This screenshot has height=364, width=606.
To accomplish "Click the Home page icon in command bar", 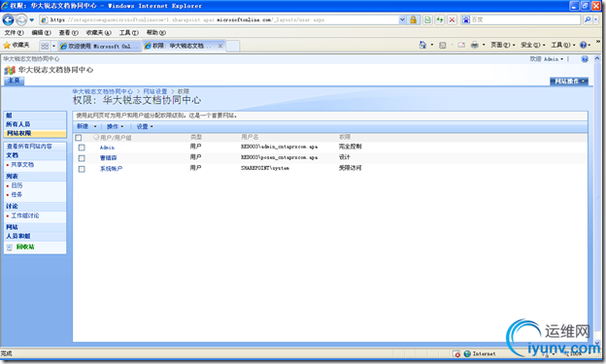I will (422, 46).
